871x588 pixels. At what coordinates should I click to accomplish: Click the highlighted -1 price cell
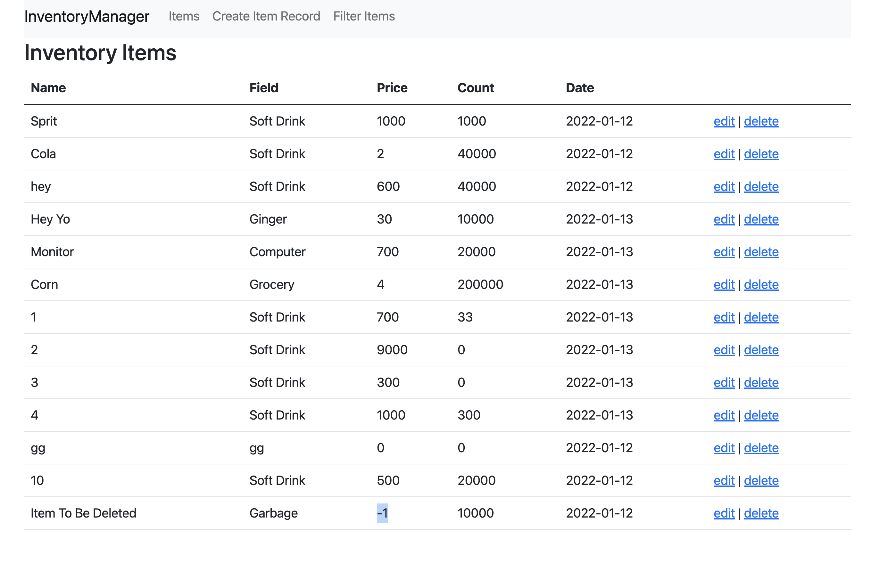[x=382, y=513]
